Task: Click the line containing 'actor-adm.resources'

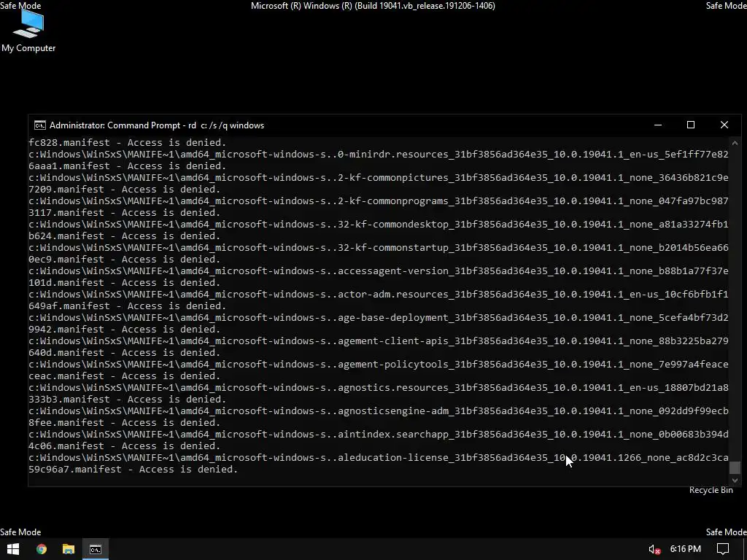Action: pos(379,295)
